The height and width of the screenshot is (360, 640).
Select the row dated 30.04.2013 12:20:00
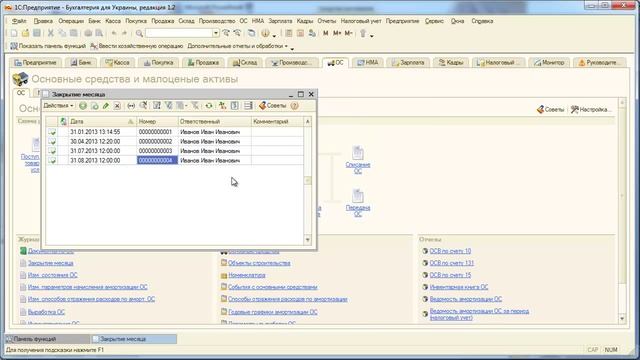coord(174,142)
